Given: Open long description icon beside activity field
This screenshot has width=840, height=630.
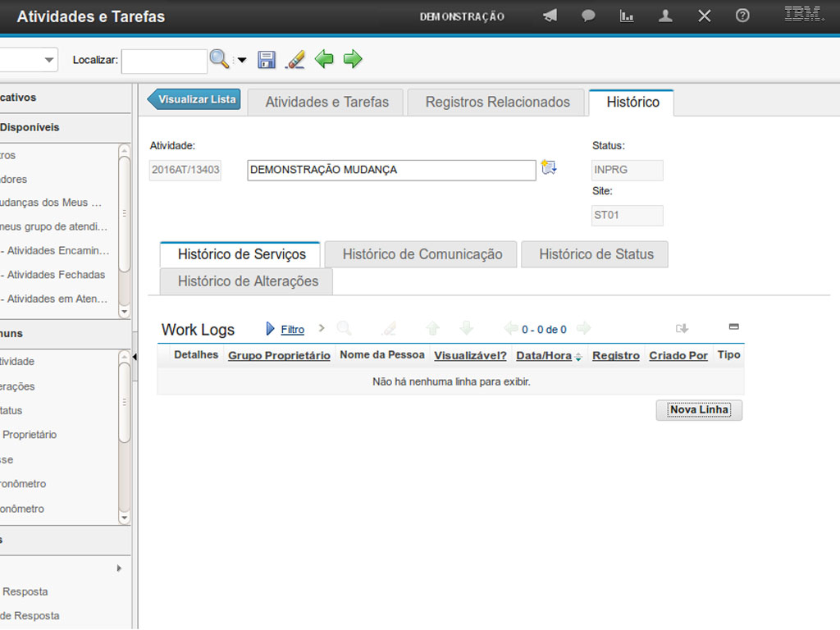Looking at the screenshot, I should tap(549, 168).
